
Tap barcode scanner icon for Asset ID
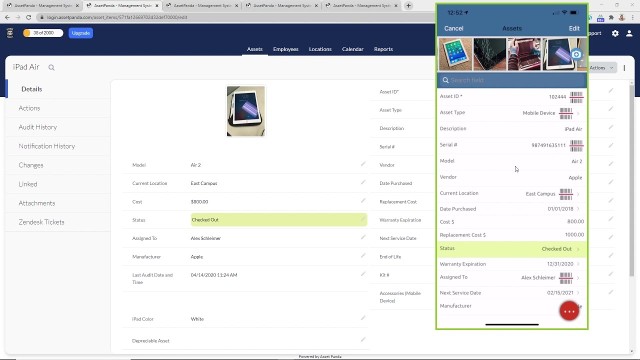[x=576, y=97]
